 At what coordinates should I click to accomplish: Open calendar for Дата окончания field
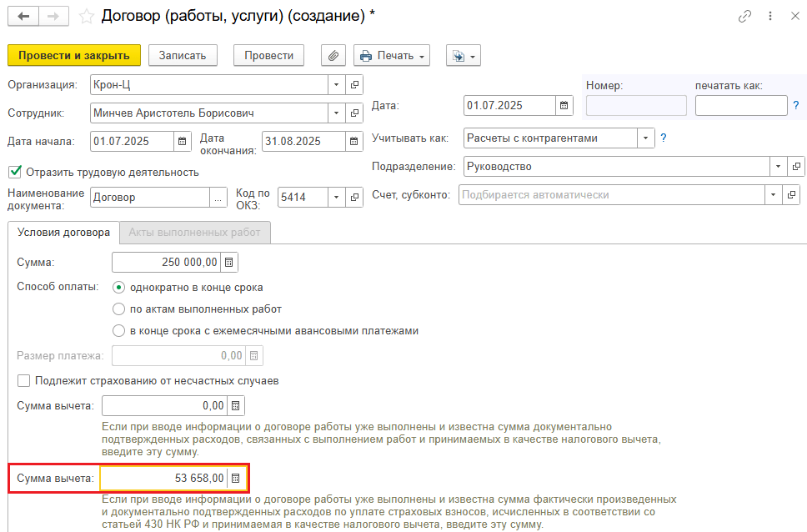pyautogui.click(x=353, y=141)
